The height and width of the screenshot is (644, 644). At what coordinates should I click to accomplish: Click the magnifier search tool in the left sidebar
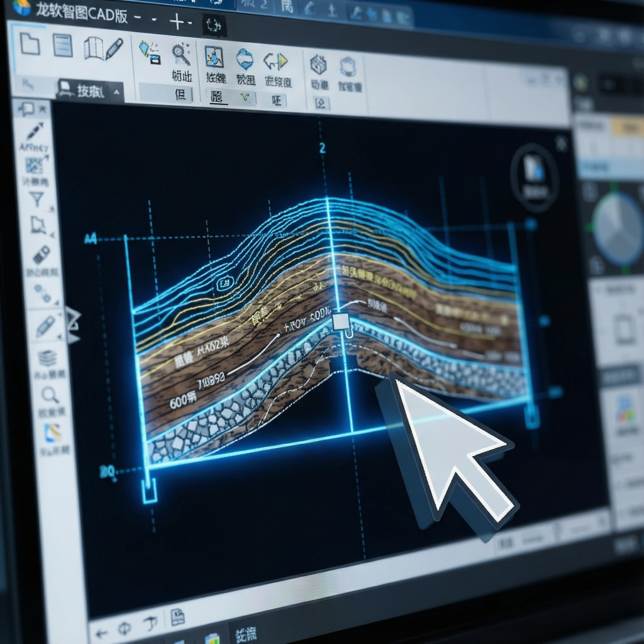50,395
